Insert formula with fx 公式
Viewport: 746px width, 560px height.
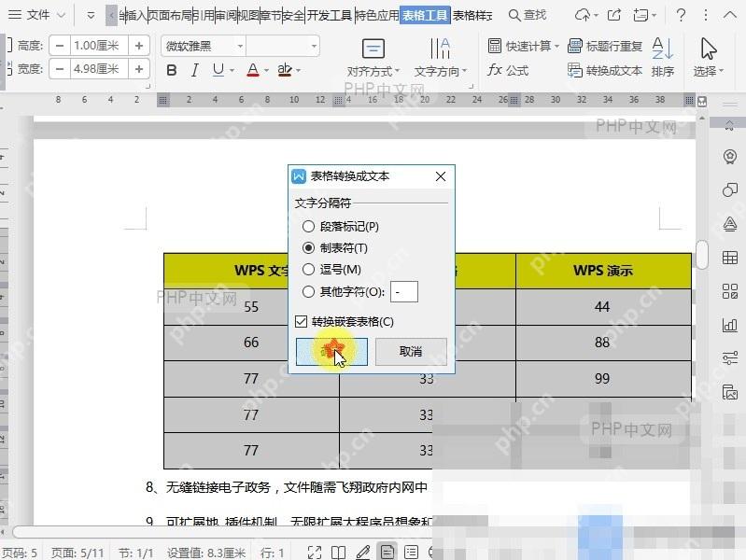pos(508,70)
